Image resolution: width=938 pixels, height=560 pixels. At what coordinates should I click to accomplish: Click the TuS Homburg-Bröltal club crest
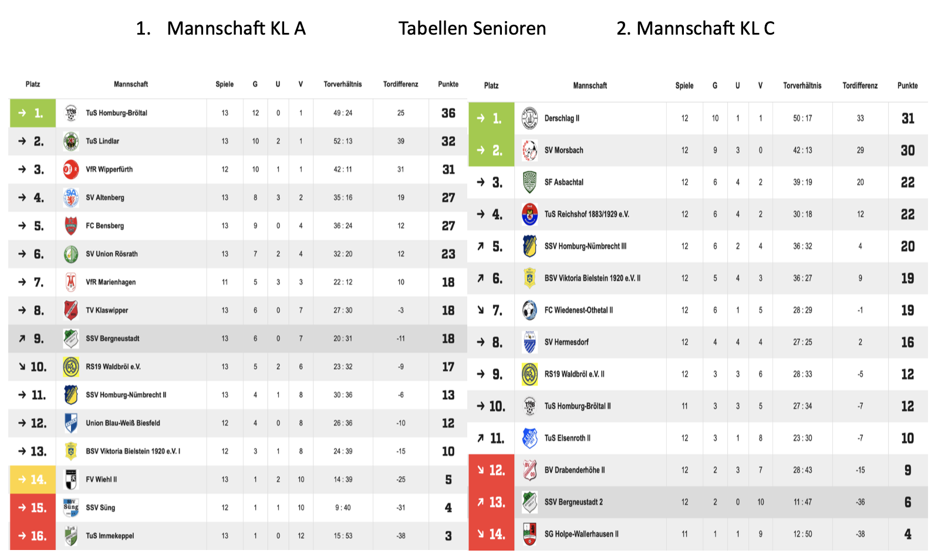click(x=71, y=113)
